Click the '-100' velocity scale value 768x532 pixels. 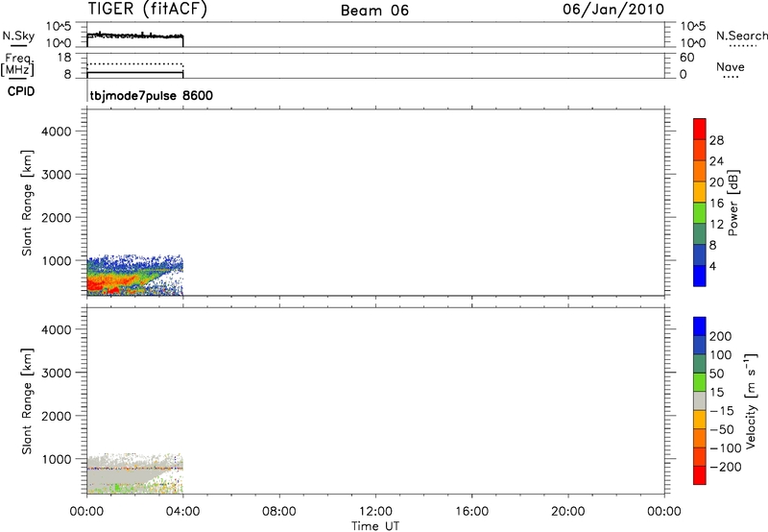click(x=726, y=448)
